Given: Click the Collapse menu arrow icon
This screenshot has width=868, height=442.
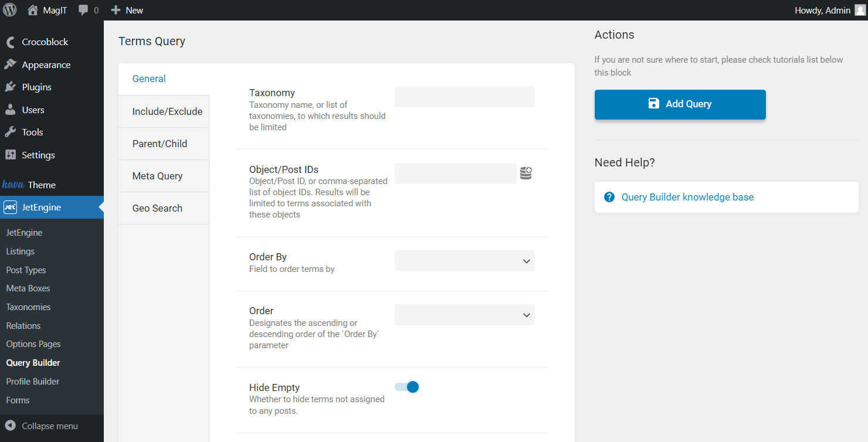Looking at the screenshot, I should click(10, 426).
